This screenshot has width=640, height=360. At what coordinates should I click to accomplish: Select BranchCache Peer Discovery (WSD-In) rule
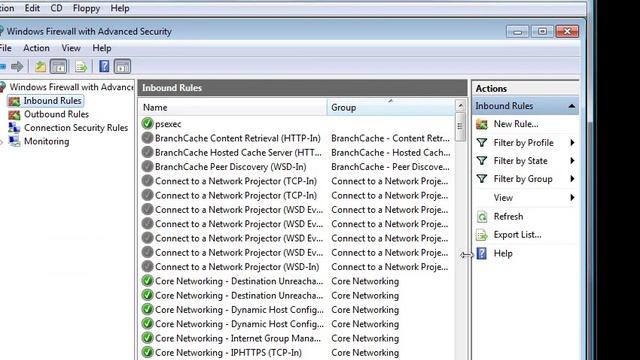[231, 167]
